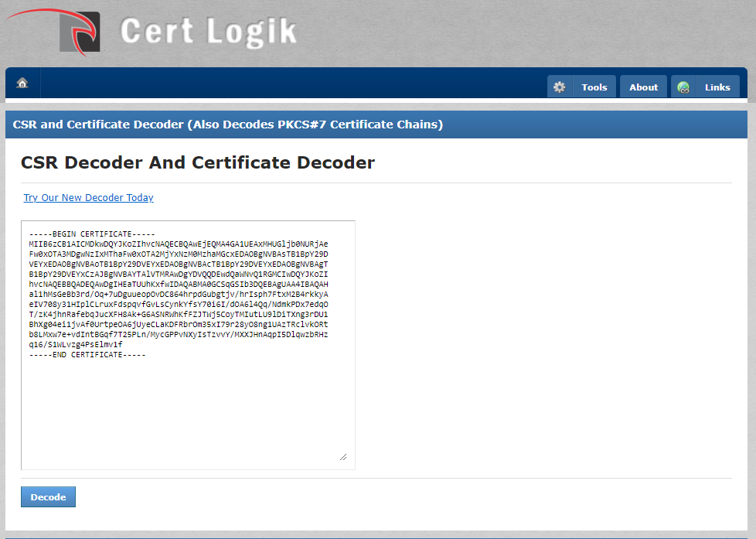Viewport: 756px width, 539px height.
Task: Click the home icon in navigation bar
Action: pos(22,84)
